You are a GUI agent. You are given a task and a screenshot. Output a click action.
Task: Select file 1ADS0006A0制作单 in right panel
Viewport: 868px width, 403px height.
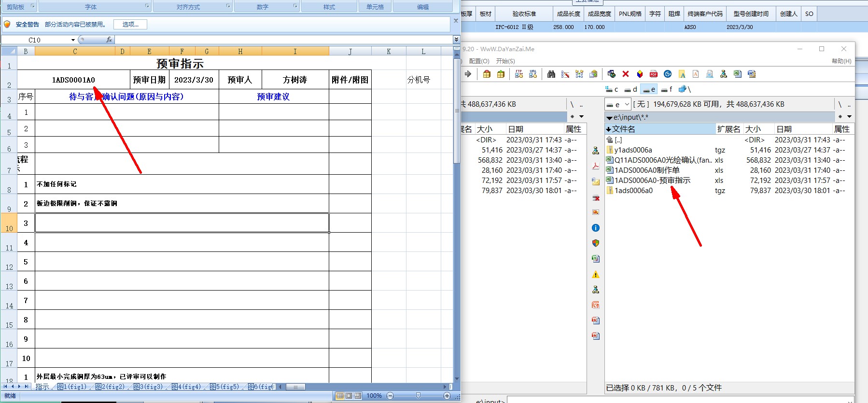pos(647,170)
